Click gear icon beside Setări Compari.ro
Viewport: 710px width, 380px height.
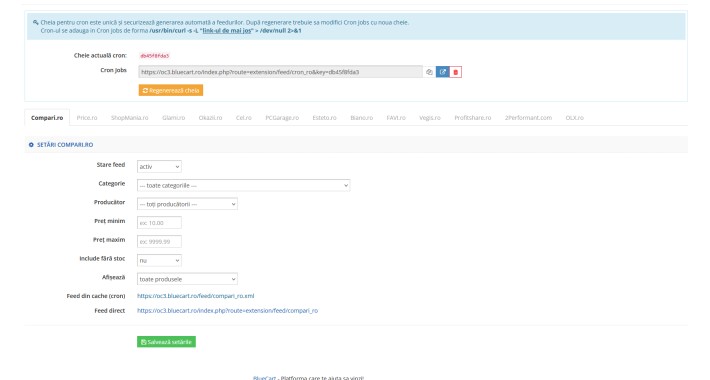[x=31, y=145]
